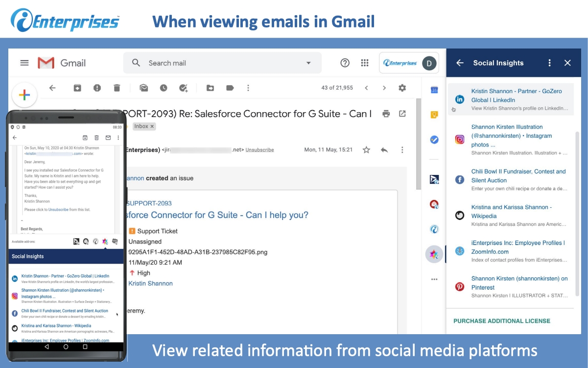
Task: Go to older conversation arrow
Action: pos(384,88)
